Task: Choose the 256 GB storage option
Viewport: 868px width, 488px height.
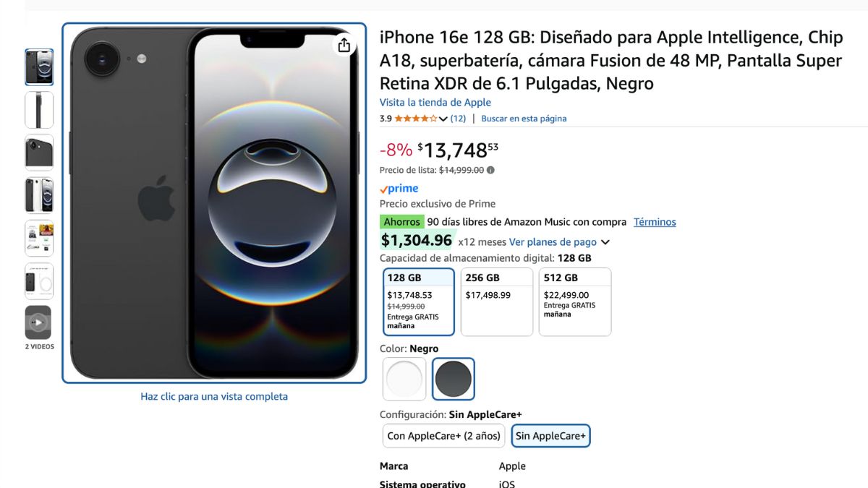Action: [x=497, y=302]
